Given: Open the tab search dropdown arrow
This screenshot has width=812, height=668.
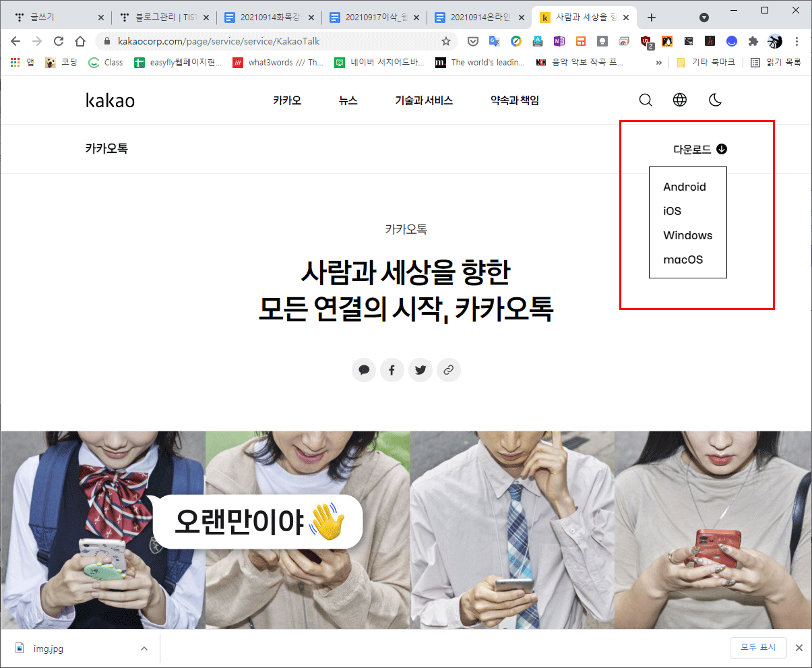Looking at the screenshot, I should (704, 18).
